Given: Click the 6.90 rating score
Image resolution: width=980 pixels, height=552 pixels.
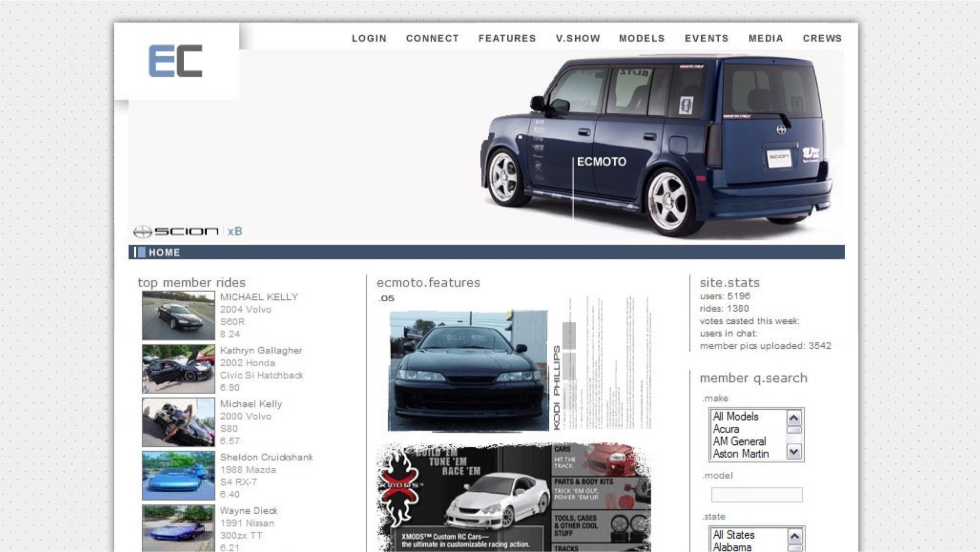Looking at the screenshot, I should coord(230,388).
